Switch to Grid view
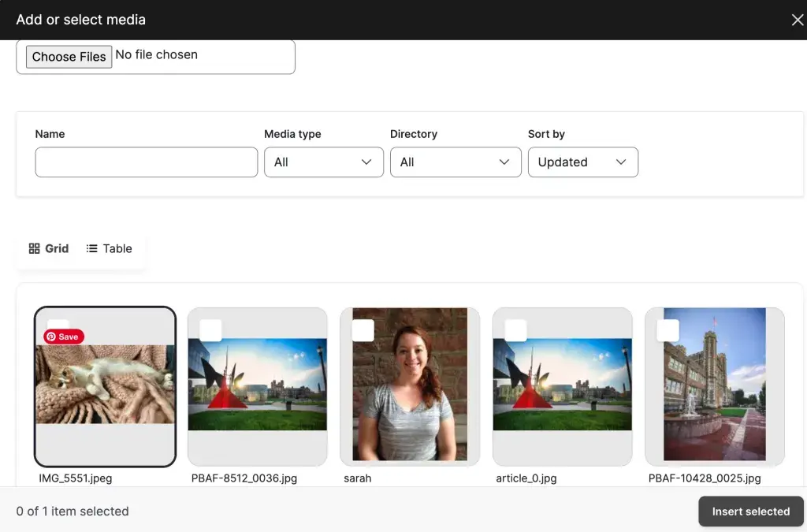This screenshot has height=532, width=807. (49, 248)
